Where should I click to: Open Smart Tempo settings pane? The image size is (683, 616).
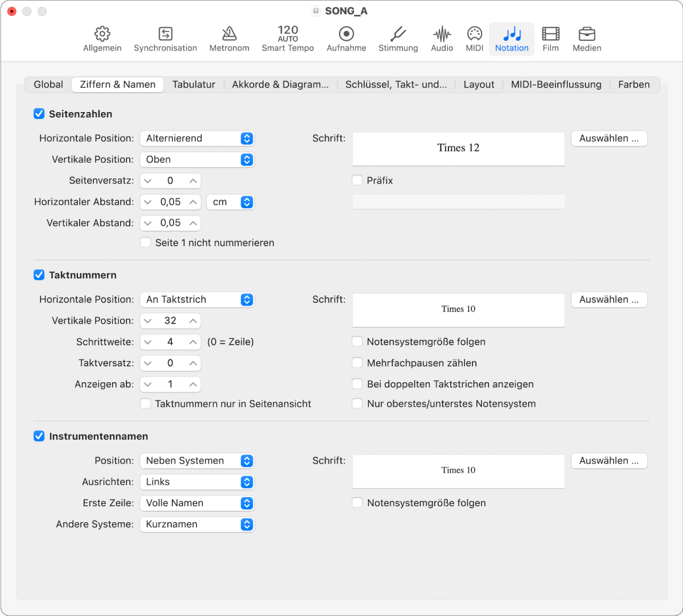(288, 39)
